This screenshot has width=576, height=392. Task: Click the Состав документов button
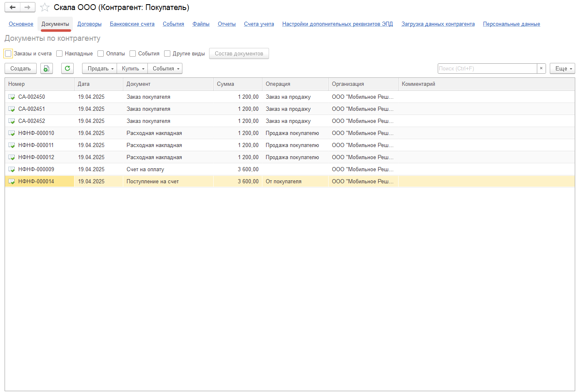pos(239,54)
